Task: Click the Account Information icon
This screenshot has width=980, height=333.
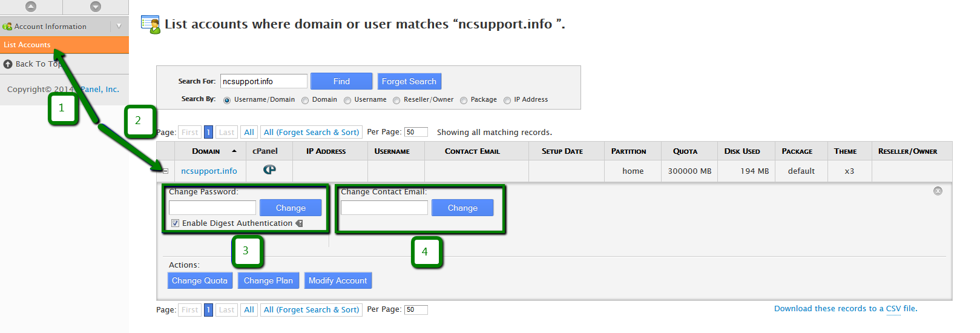Action: coord(7,27)
